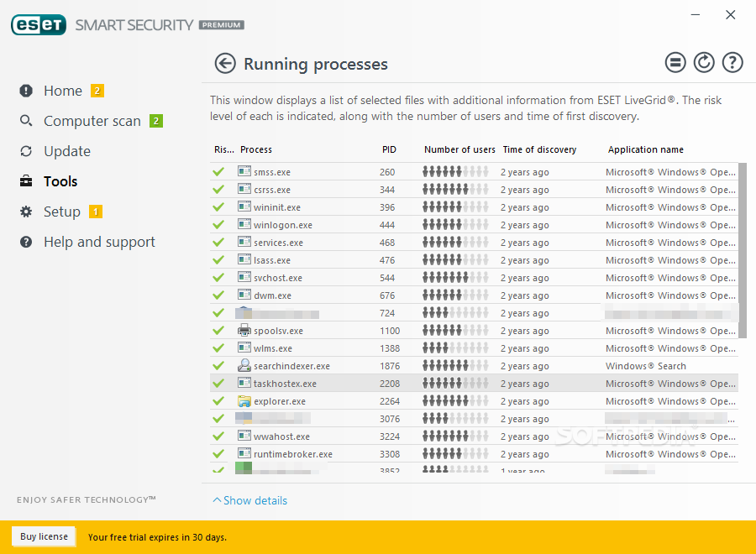Select the runtimebroker.exe row
Screen dimensions: 756x554
(x=474, y=454)
